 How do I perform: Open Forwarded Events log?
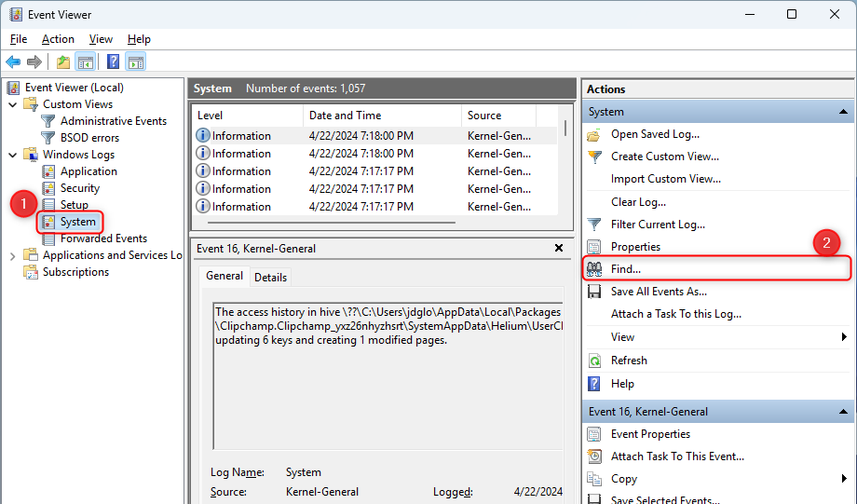point(103,238)
